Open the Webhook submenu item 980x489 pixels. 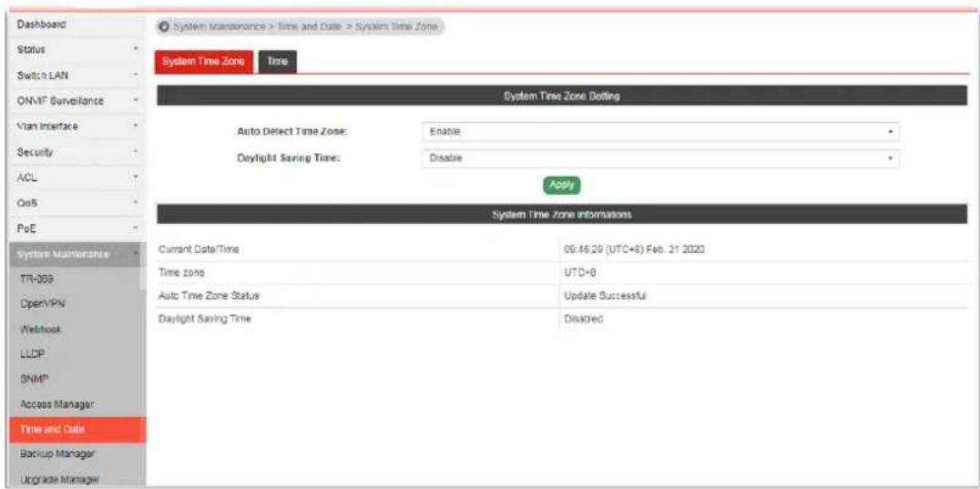[x=77, y=329]
